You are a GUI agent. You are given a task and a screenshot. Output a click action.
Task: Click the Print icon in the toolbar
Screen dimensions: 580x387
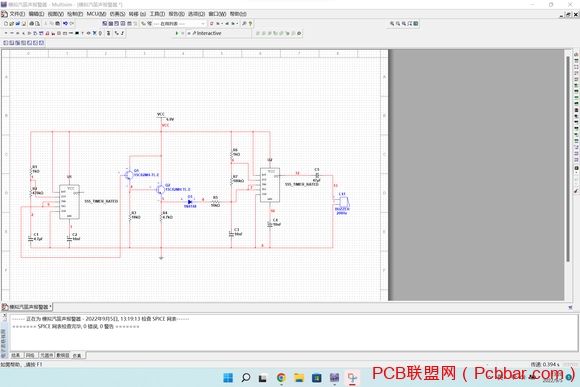tap(31, 23)
